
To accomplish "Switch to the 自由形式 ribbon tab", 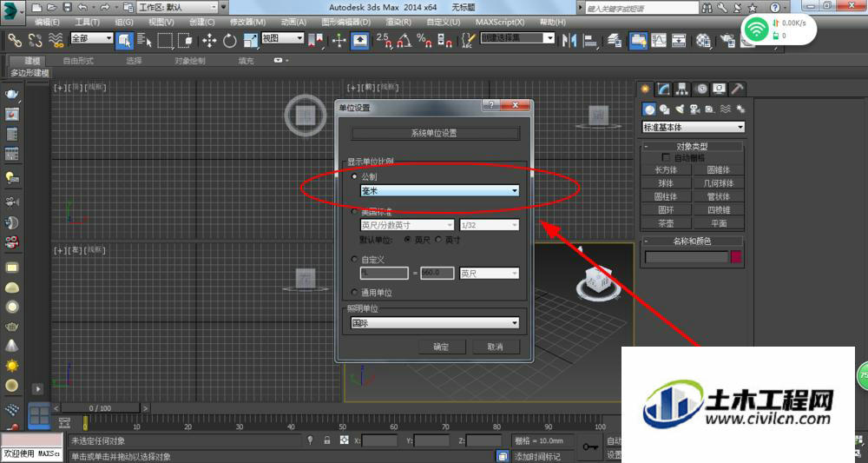I will [x=78, y=61].
